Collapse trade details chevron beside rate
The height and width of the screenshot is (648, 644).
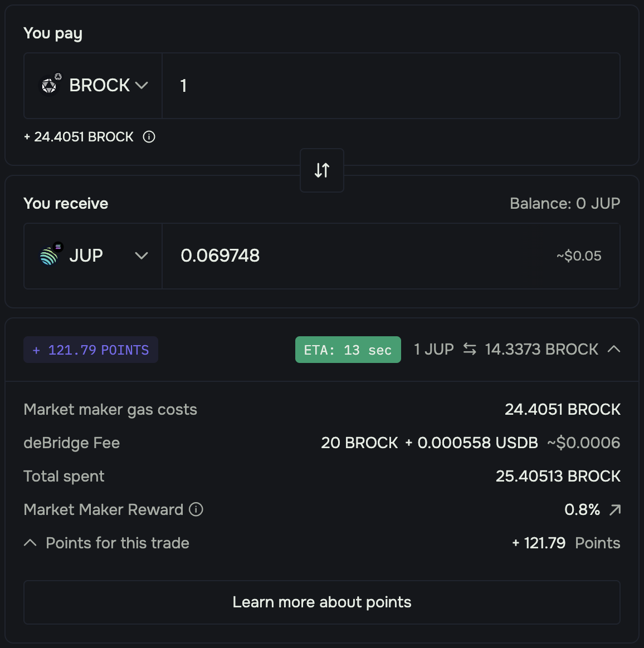pos(614,349)
